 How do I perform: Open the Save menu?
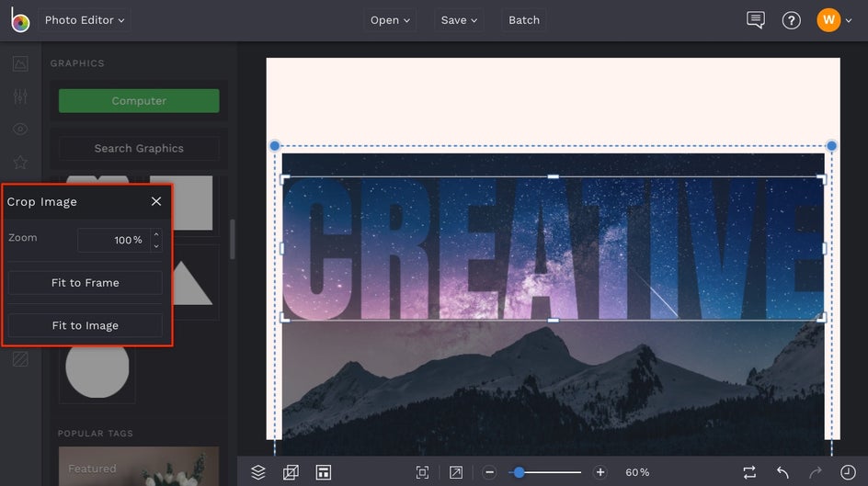point(459,20)
